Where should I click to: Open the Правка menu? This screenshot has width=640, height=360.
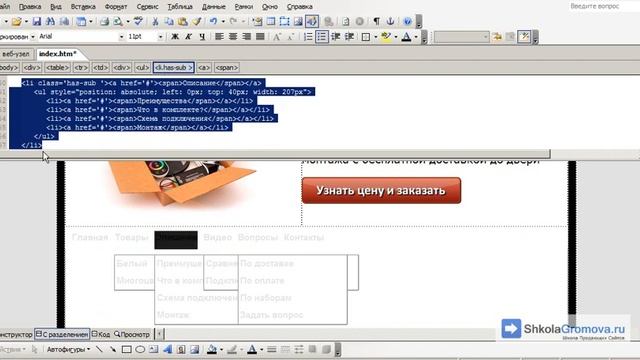(x=30, y=7)
